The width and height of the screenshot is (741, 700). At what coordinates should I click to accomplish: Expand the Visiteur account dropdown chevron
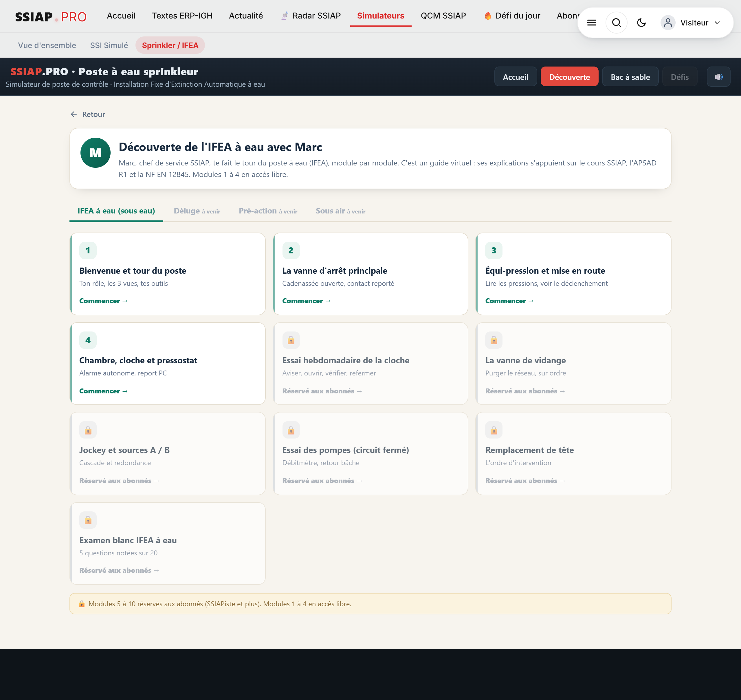[x=717, y=23]
